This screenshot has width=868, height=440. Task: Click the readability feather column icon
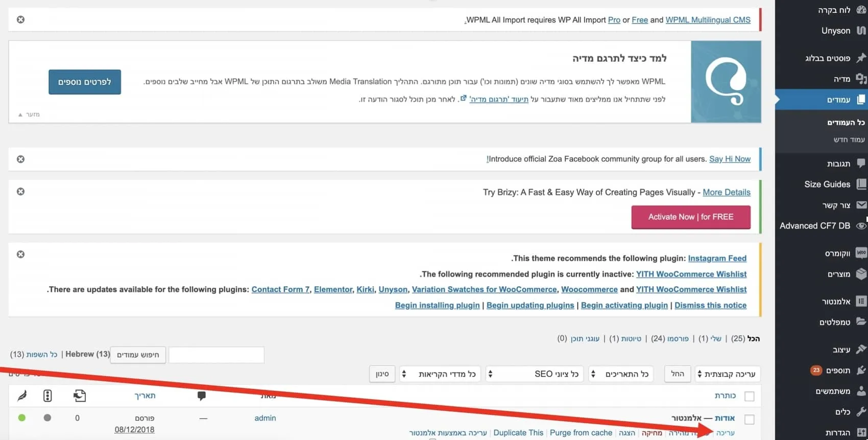[x=22, y=396]
